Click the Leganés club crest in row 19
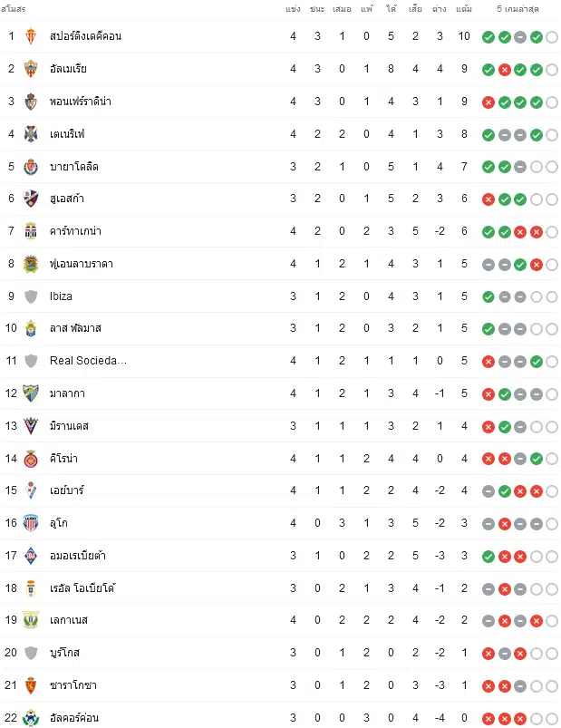 (31, 620)
